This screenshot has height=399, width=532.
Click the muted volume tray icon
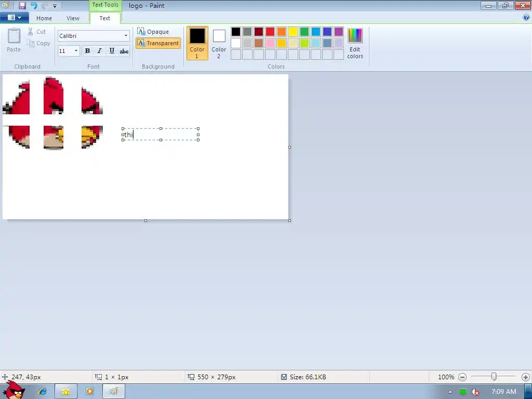click(x=475, y=392)
